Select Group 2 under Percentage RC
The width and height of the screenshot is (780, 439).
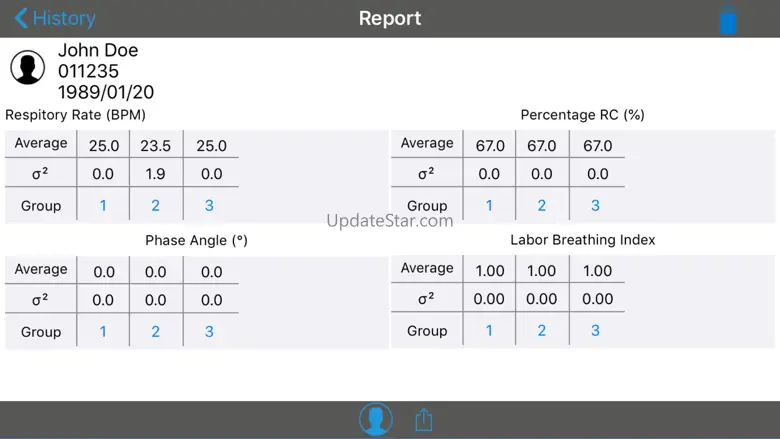click(x=542, y=206)
